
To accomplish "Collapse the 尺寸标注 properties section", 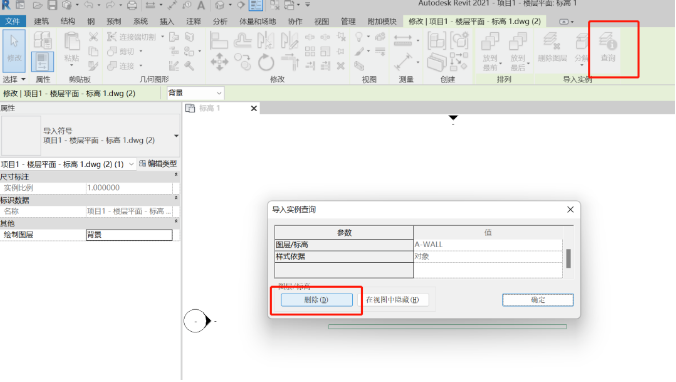I will [176, 175].
